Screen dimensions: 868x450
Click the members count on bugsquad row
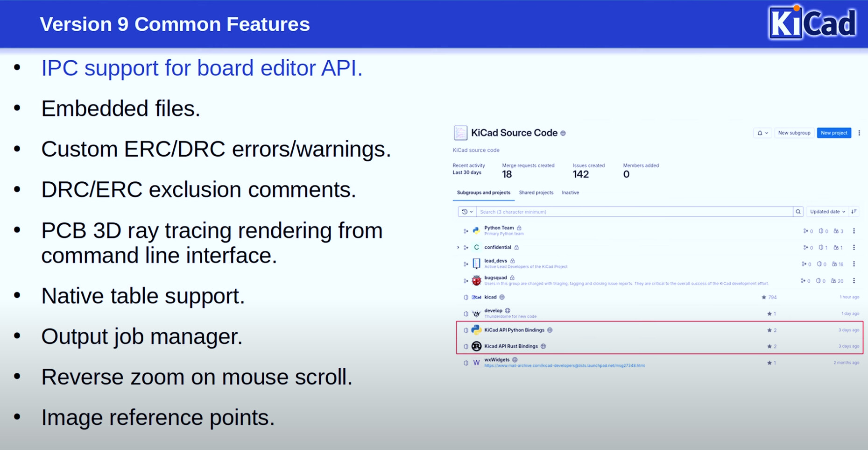(837, 281)
